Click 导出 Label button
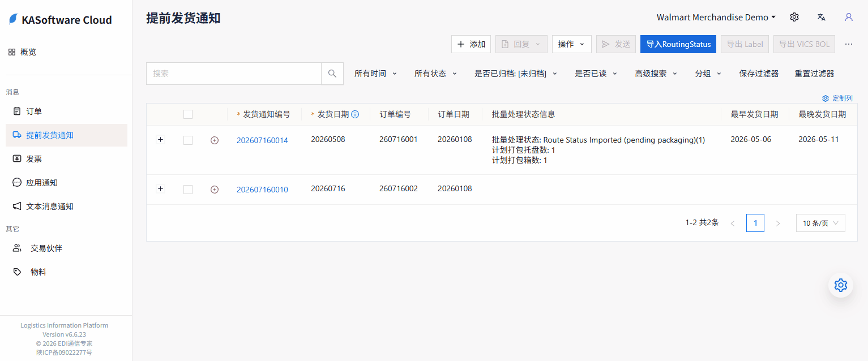Image resolution: width=868 pixels, height=361 pixels. coord(745,44)
